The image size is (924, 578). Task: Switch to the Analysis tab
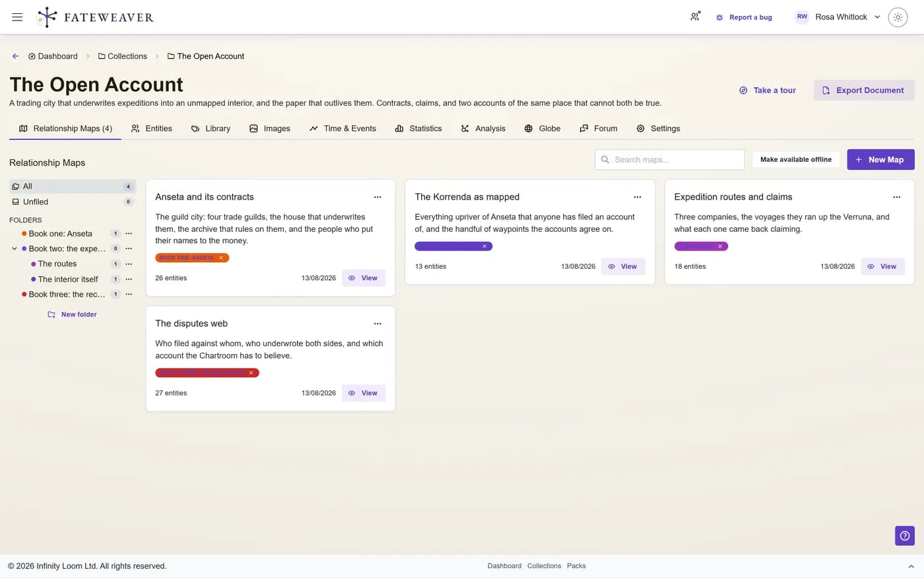[483, 128]
